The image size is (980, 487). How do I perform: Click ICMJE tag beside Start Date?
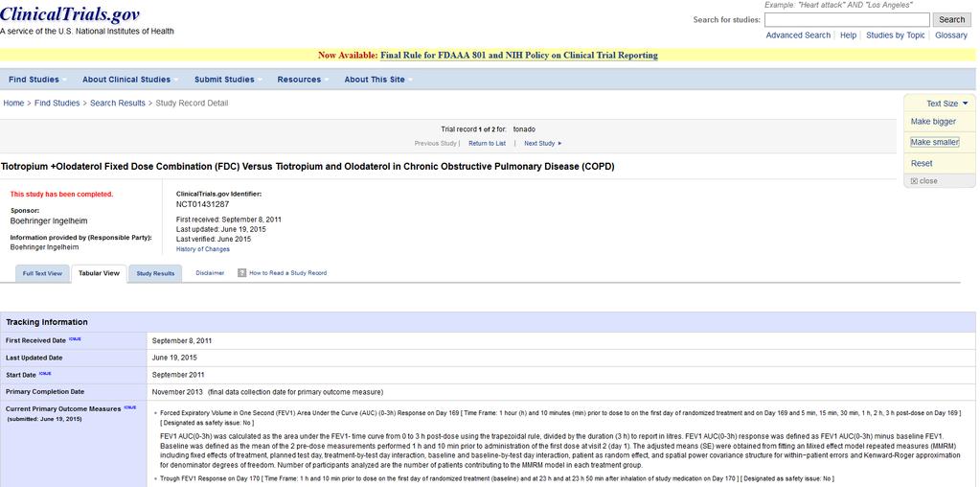[x=45, y=374]
